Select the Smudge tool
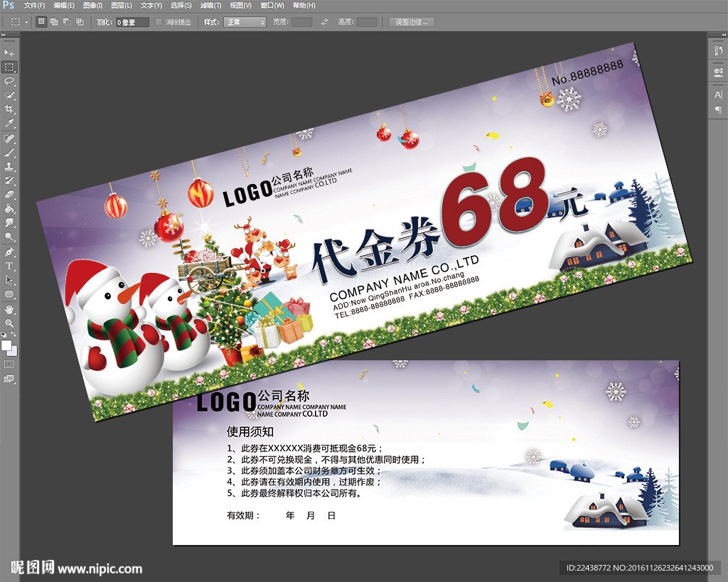 9,222
